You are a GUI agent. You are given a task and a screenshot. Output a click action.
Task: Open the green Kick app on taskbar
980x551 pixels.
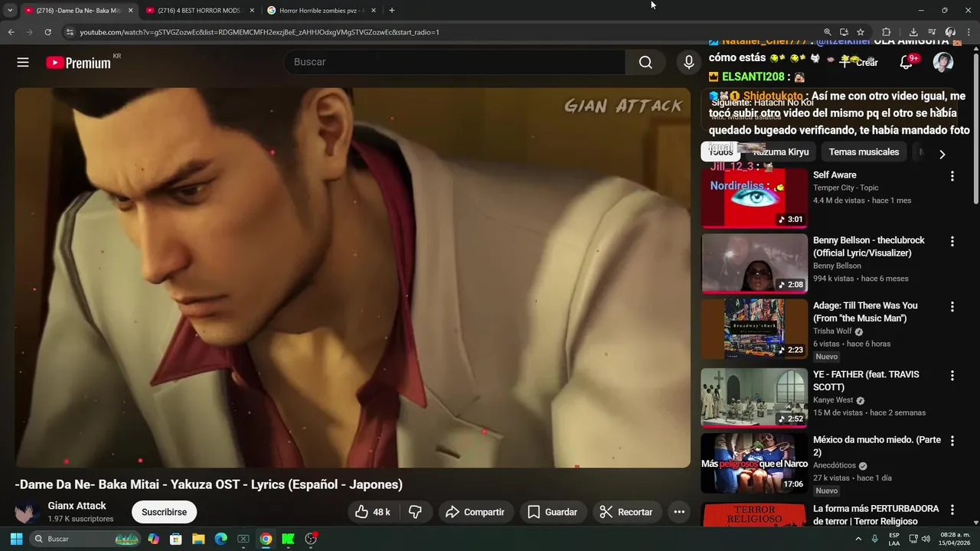[x=288, y=539]
